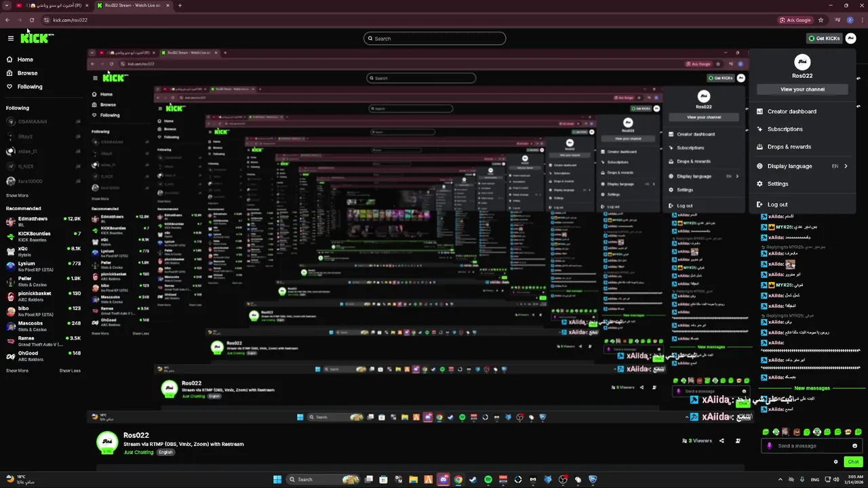The height and width of the screenshot is (488, 868).
Task: Open Spotify from the taskbar
Action: (x=488, y=480)
